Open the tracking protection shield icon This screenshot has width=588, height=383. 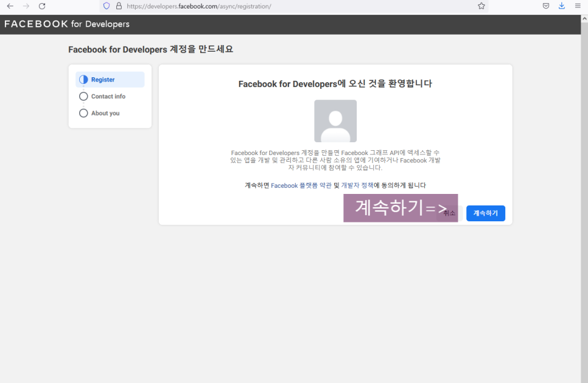point(107,6)
